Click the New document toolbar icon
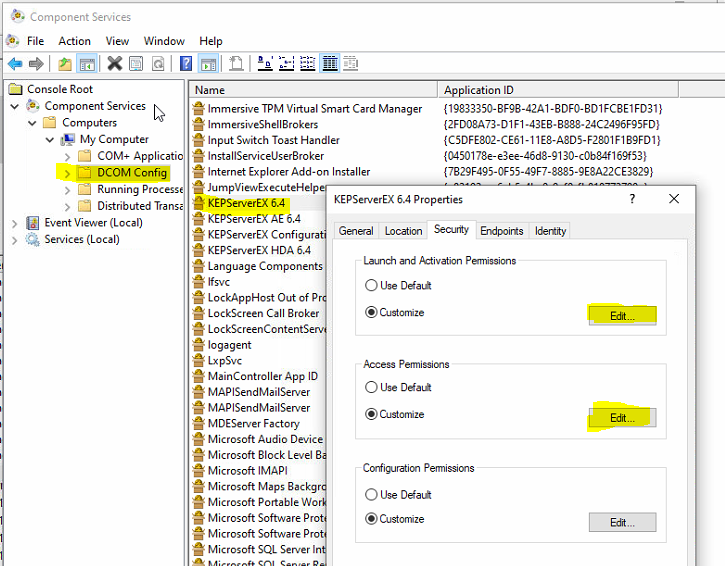725x566 pixels. pyautogui.click(x=236, y=63)
